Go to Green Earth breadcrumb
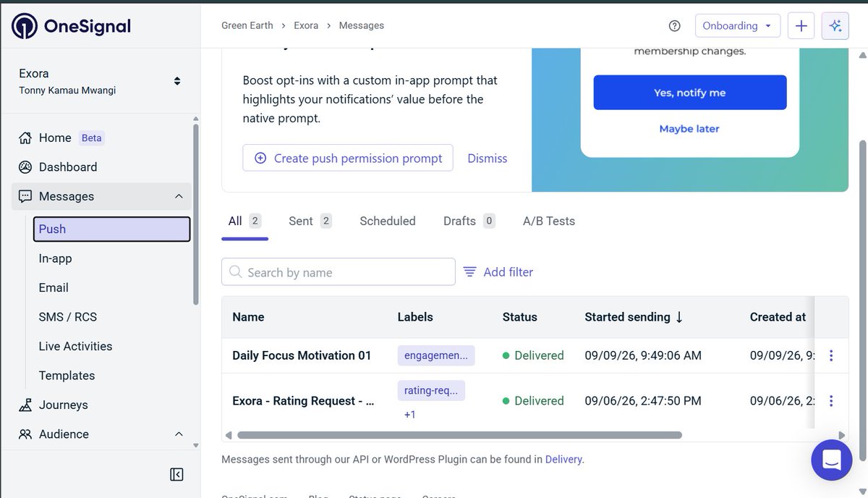The image size is (868, 498). (x=247, y=25)
